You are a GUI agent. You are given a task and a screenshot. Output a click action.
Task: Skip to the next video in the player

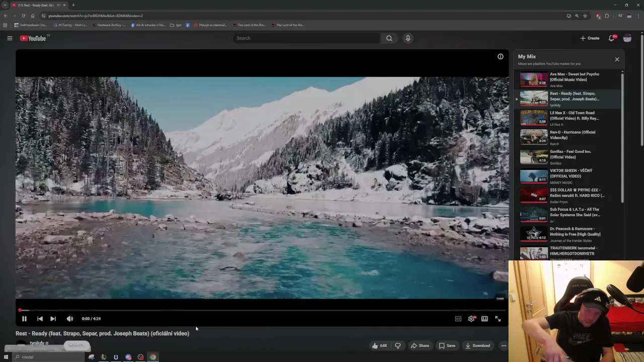pyautogui.click(x=53, y=319)
